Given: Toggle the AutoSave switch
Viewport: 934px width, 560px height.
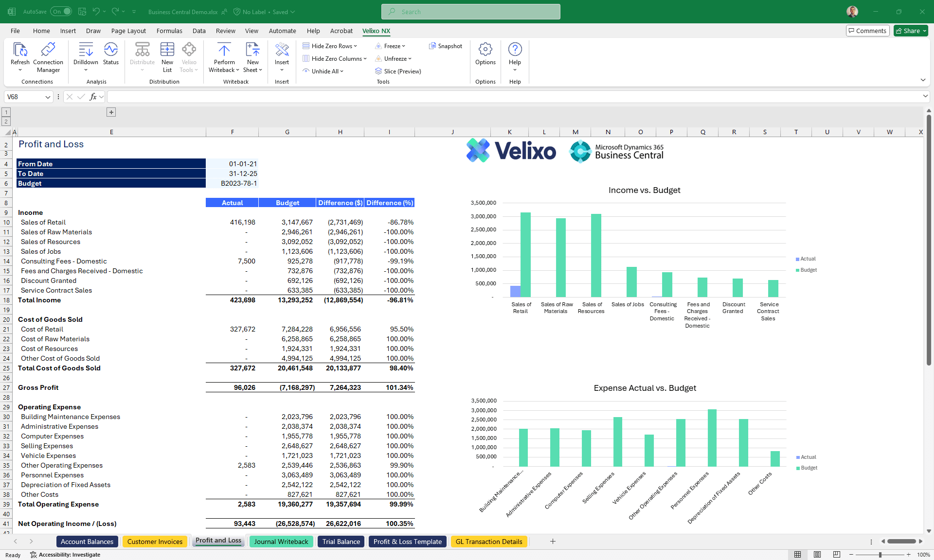Looking at the screenshot, I should pyautogui.click(x=61, y=12).
